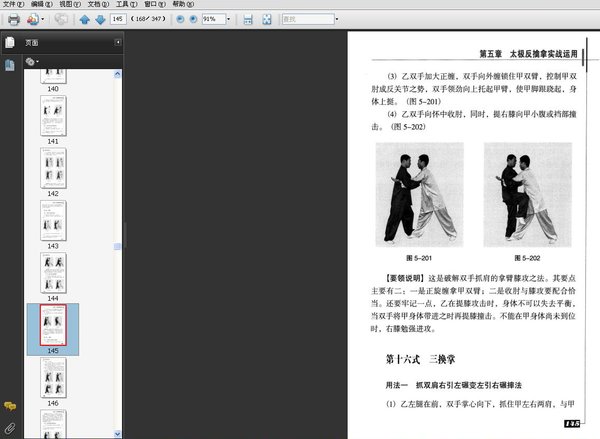Click the caption text 图 5-201
The image size is (600, 439).
419,258
